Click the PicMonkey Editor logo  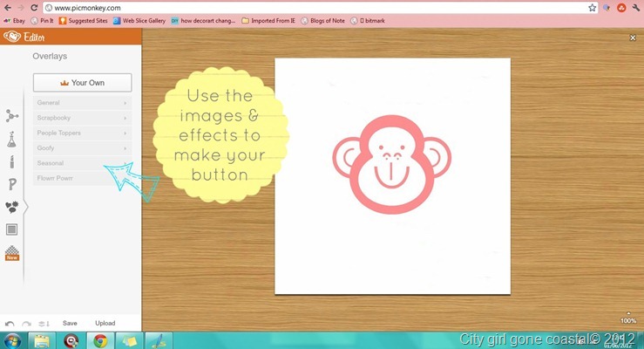pos(24,37)
